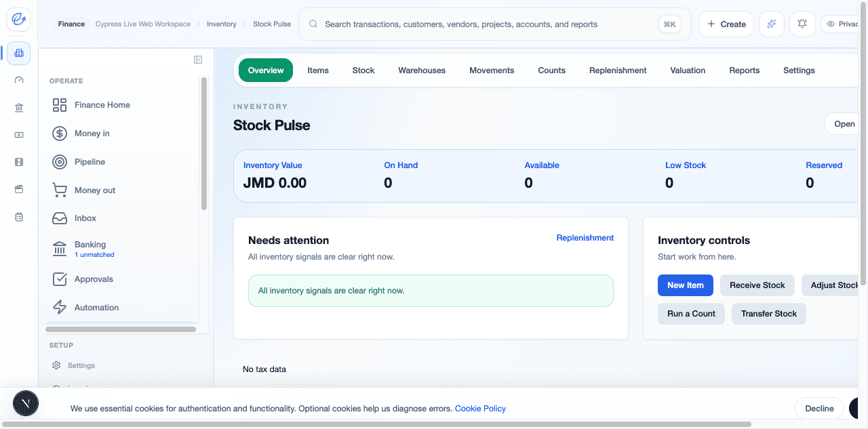Click the Finance Home grid icon
868x429 pixels.
pos(60,105)
